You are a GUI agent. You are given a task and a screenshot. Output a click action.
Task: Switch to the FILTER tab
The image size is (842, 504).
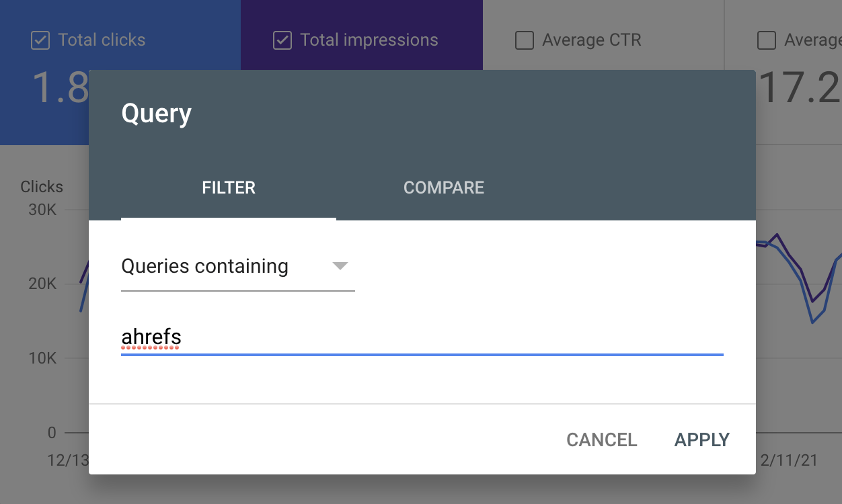(229, 187)
